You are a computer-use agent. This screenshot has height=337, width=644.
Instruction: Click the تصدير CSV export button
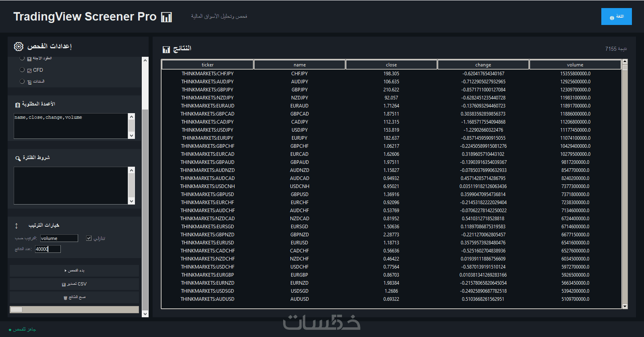point(75,284)
